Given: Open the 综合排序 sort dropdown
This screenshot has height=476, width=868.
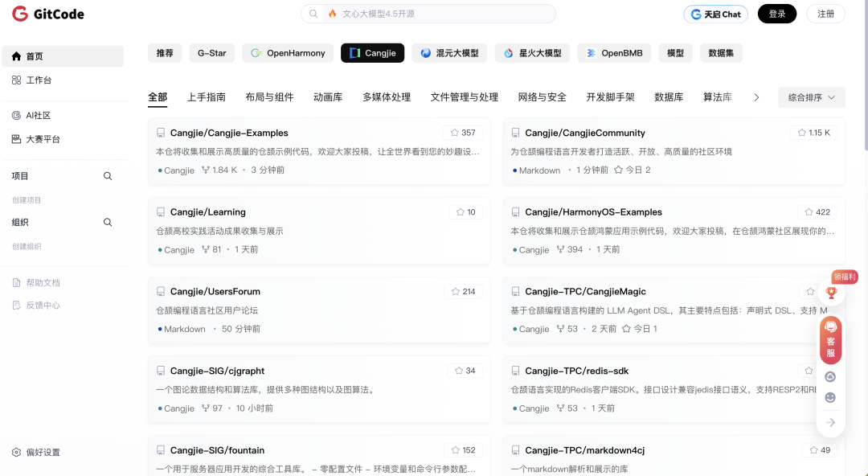Looking at the screenshot, I should (x=812, y=97).
